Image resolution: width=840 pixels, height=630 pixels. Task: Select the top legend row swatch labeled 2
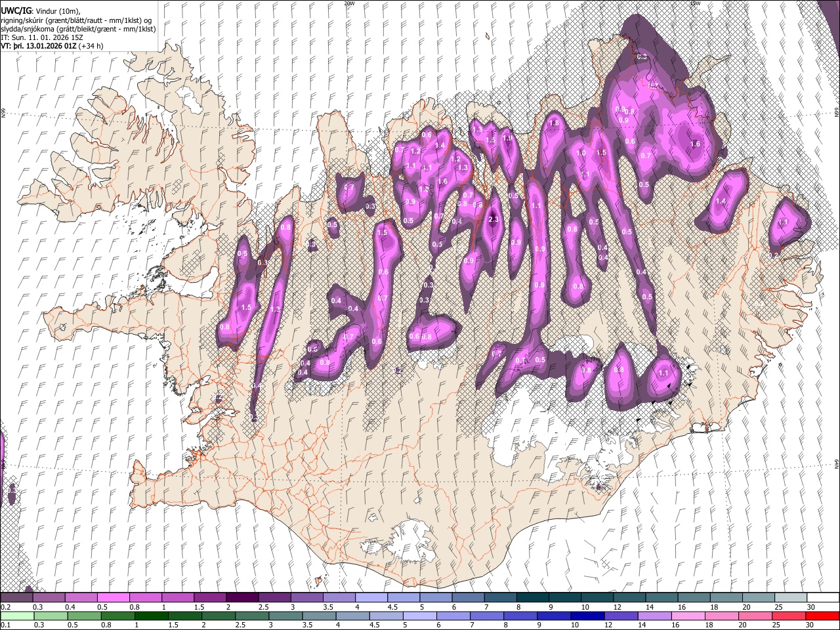click(x=242, y=598)
